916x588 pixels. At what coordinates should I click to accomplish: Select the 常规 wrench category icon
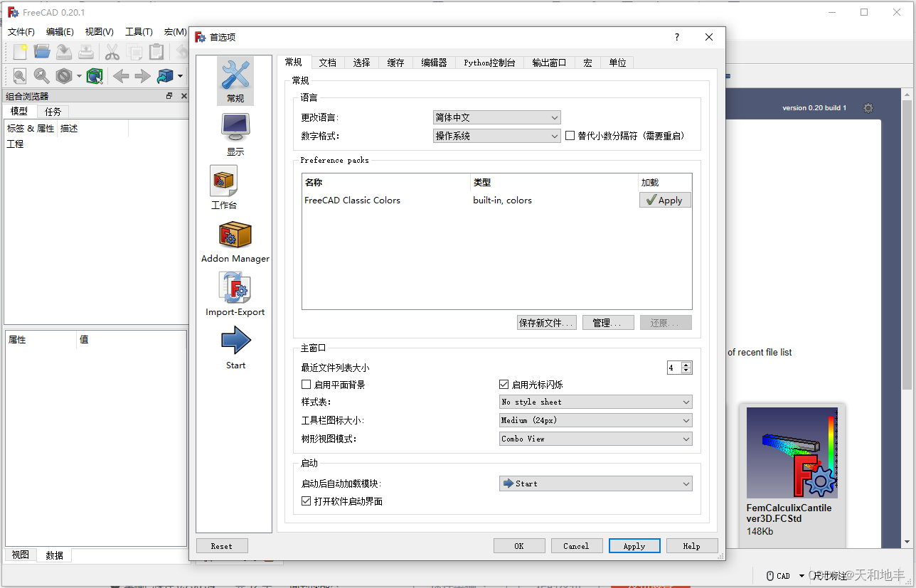(235, 81)
